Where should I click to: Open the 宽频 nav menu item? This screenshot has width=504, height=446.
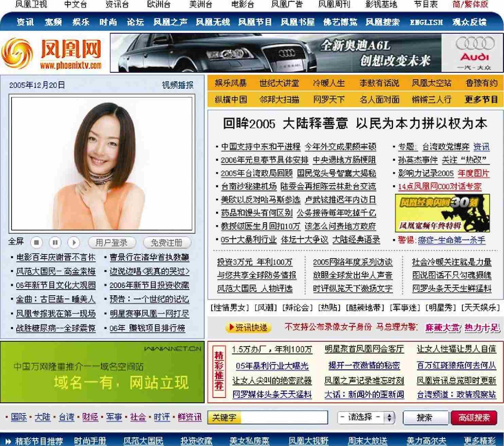click(53, 22)
